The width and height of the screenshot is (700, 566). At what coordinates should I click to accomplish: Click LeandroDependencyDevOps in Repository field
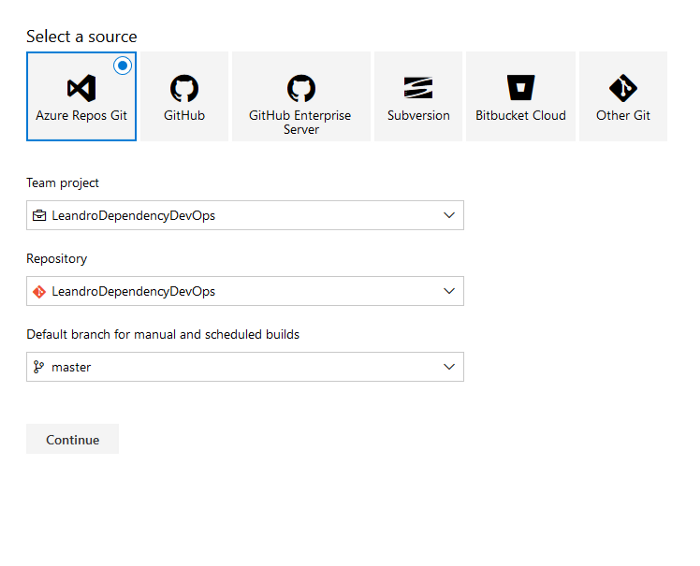(x=133, y=291)
